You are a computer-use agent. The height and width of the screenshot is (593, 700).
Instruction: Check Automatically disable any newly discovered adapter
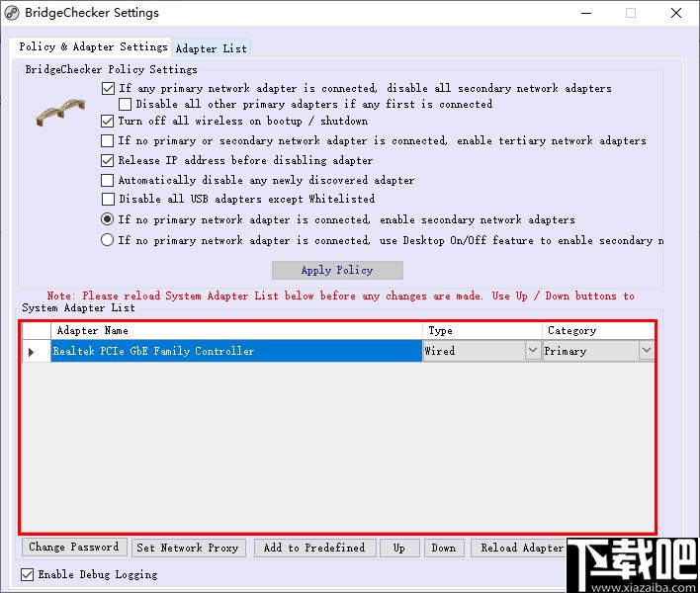(x=107, y=180)
